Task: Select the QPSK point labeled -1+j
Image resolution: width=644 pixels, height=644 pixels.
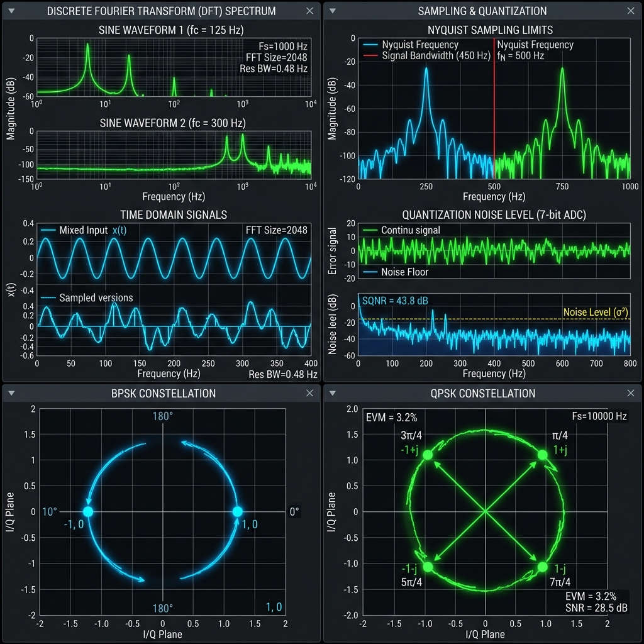Action: (428, 455)
